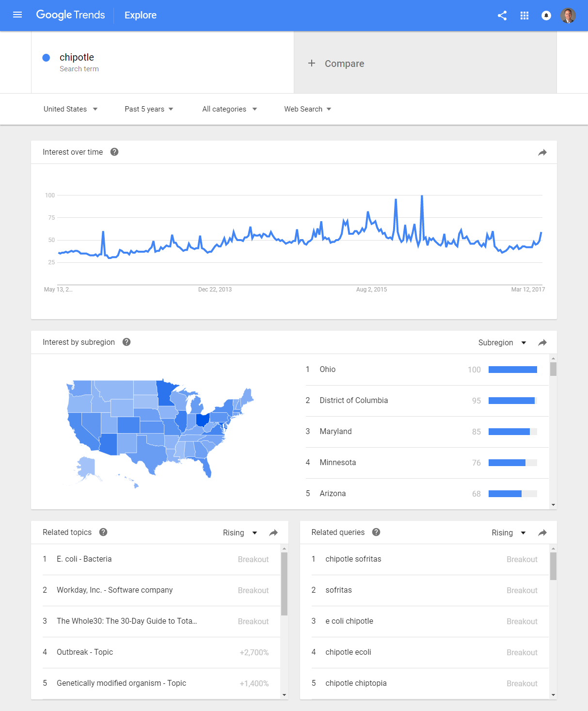This screenshot has width=588, height=711.
Task: Open the Past 5 years time dropdown
Action: [149, 109]
